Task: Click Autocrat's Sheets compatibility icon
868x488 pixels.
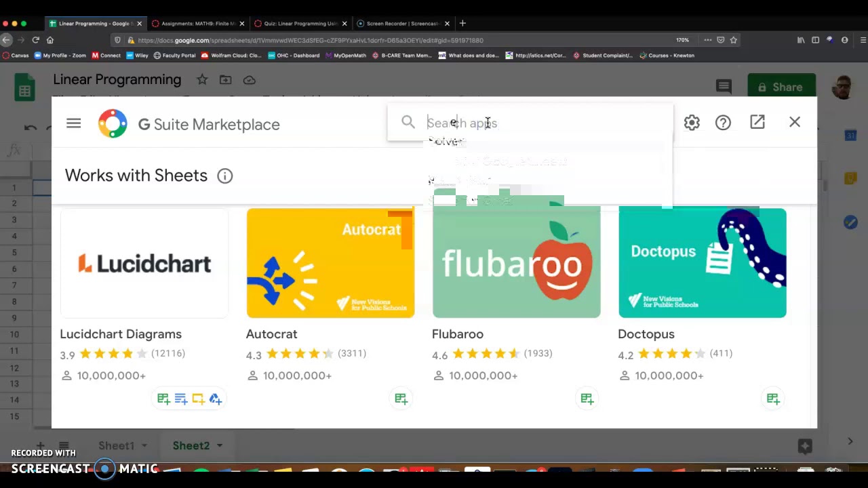Action: click(x=401, y=399)
